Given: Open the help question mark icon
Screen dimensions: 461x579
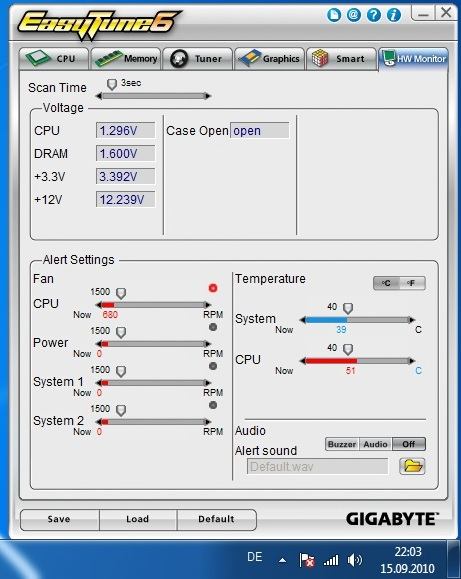Looking at the screenshot, I should click(374, 15).
